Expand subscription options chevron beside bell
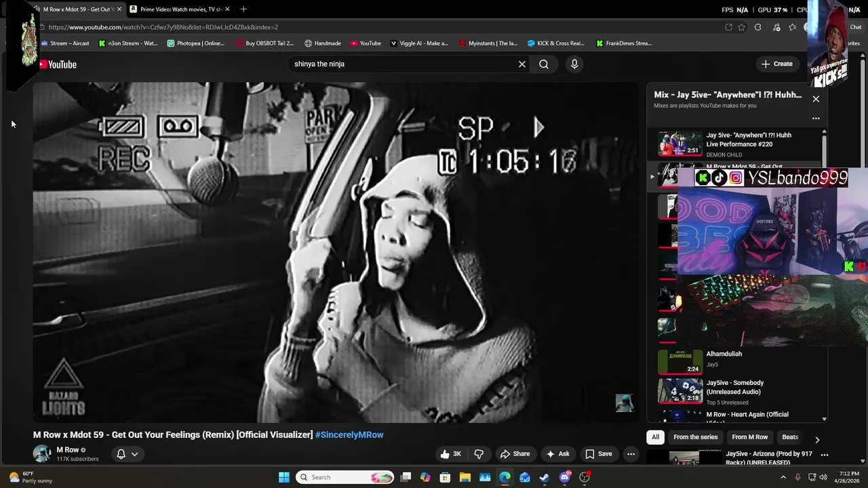This screenshot has width=868, height=488. click(135, 454)
